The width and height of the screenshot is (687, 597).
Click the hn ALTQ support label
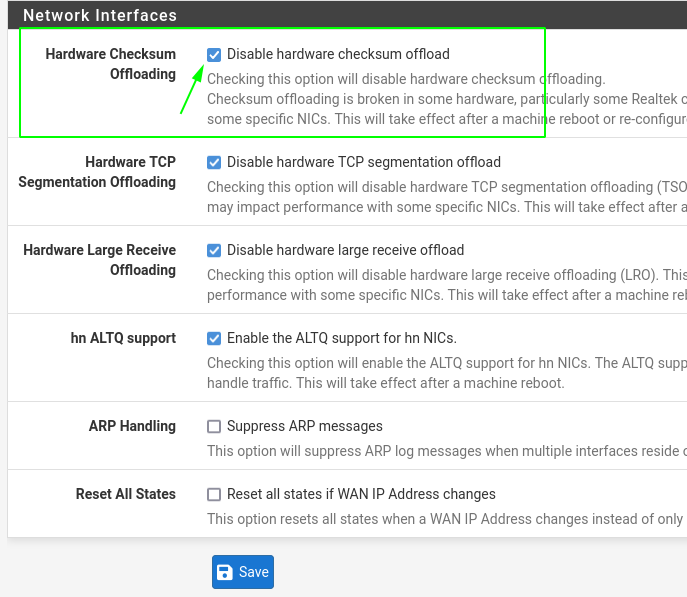(123, 338)
